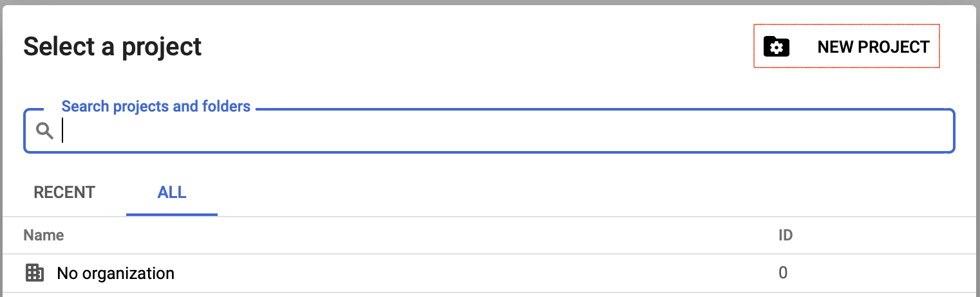Click the ID value 0 in the row

coord(783,273)
